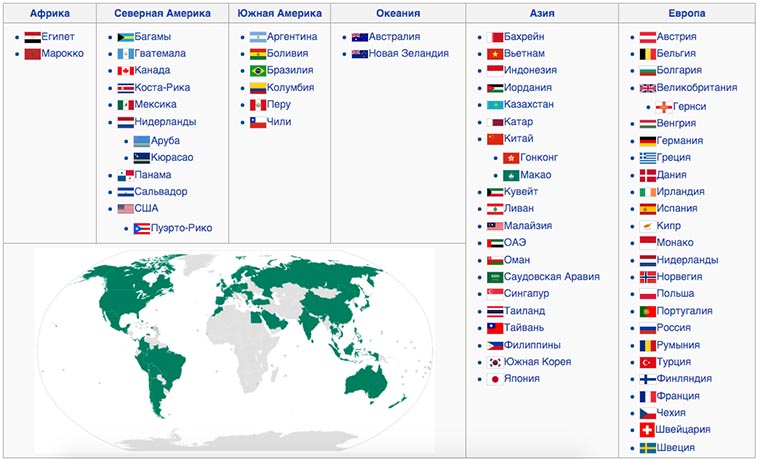The image size is (760, 459).
Task: Open the Сингапур country link
Action: 526,293
